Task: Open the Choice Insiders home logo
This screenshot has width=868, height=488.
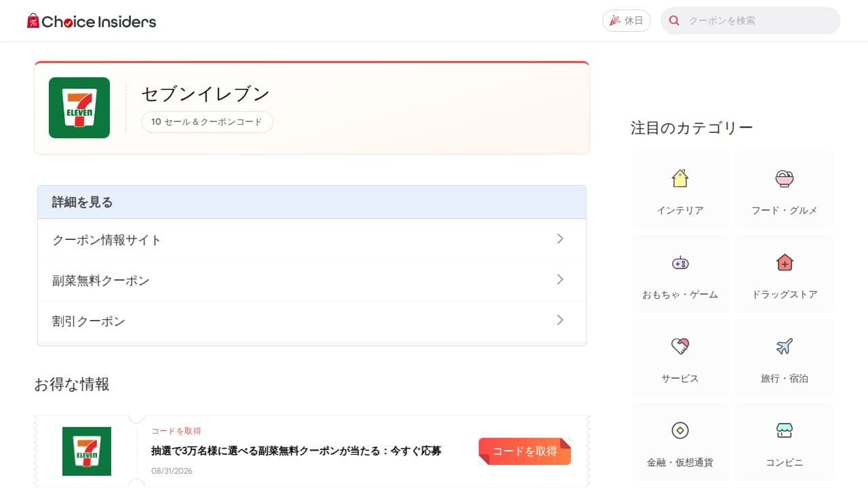Action: (x=92, y=21)
